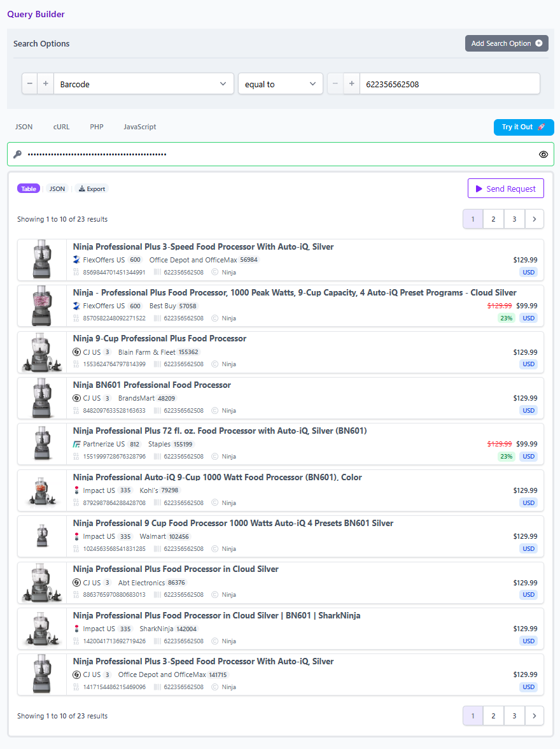This screenshot has height=749, width=560.
Task: Reveal the API key with the eye icon
Action: (543, 154)
